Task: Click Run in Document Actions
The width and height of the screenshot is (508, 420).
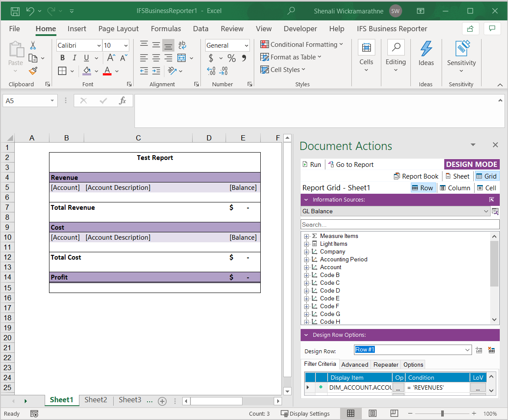Action: coord(311,164)
